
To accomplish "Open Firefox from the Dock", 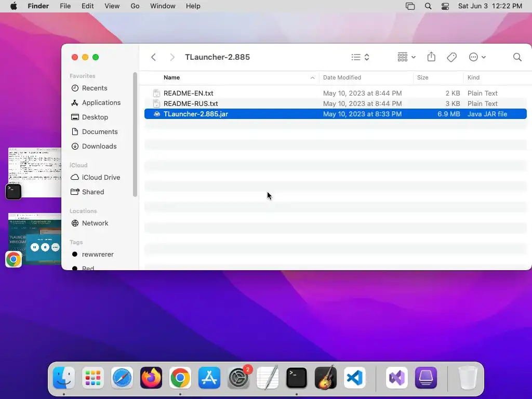I will click(x=151, y=378).
